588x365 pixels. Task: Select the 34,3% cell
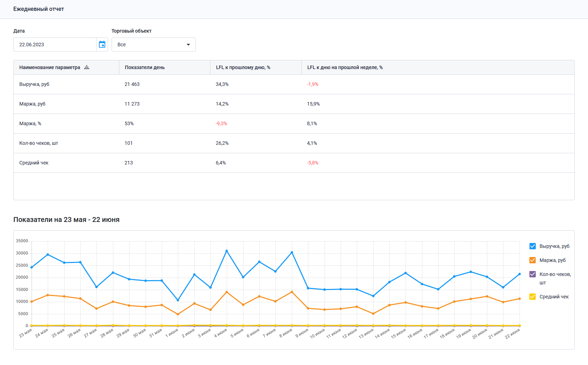coord(222,84)
